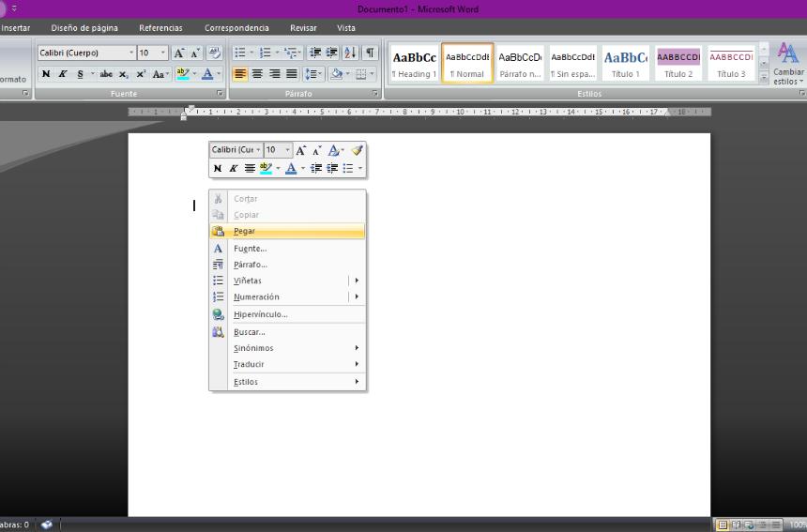Viewport: 807px width, 532px height.
Task: Click the horizontal ruler above the page
Action: pos(422,112)
